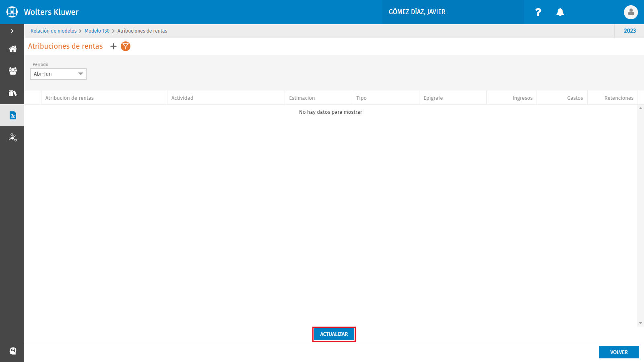Add a new atribución with the plus icon
The width and height of the screenshot is (644, 362).
click(x=114, y=46)
